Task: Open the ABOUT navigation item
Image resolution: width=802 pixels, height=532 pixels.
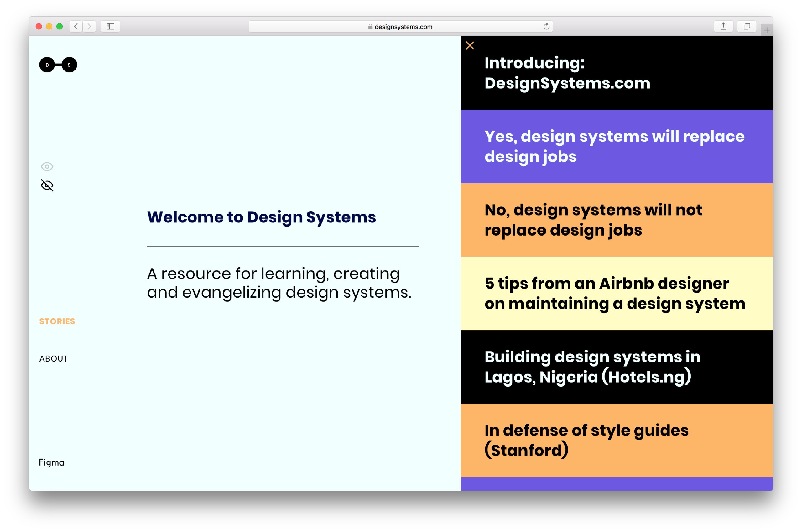Action: [54, 359]
